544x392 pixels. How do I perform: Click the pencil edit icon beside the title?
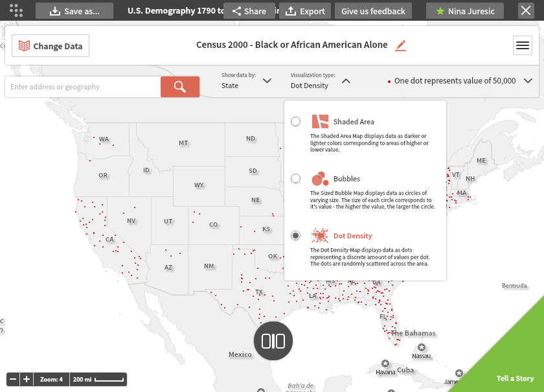400,45
